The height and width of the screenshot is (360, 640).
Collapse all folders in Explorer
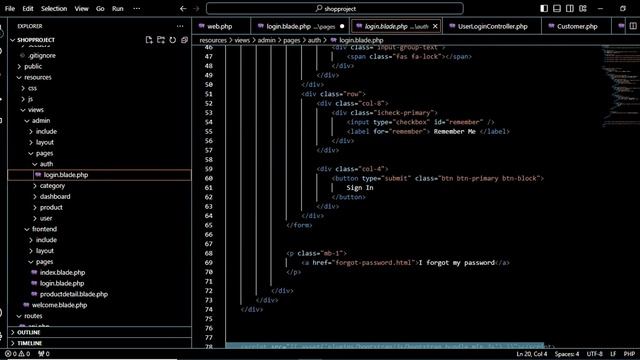(184, 40)
